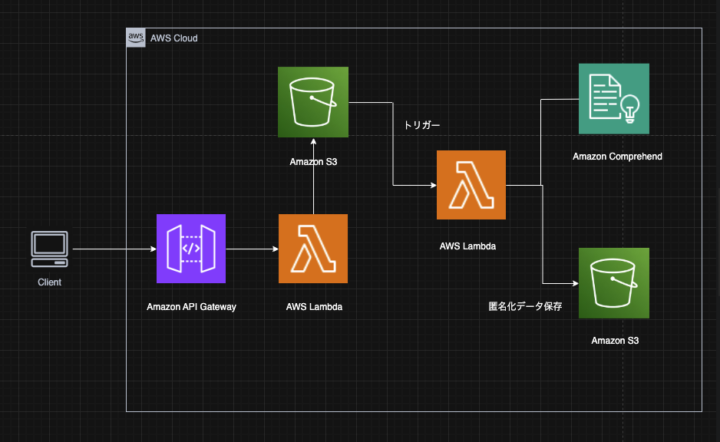
Task: Click the arrow between API Gateway and Lambda
Action: coord(252,248)
